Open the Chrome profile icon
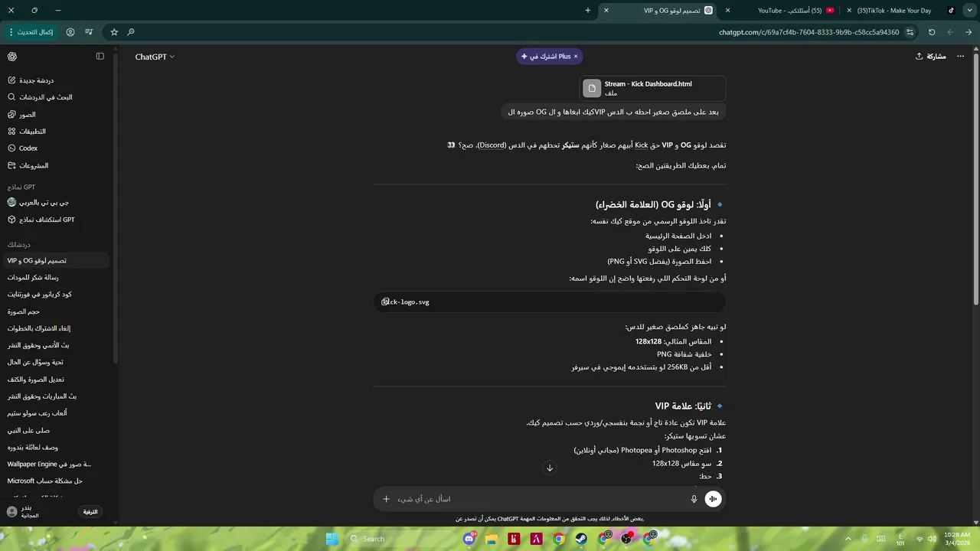The image size is (980, 551). click(70, 32)
